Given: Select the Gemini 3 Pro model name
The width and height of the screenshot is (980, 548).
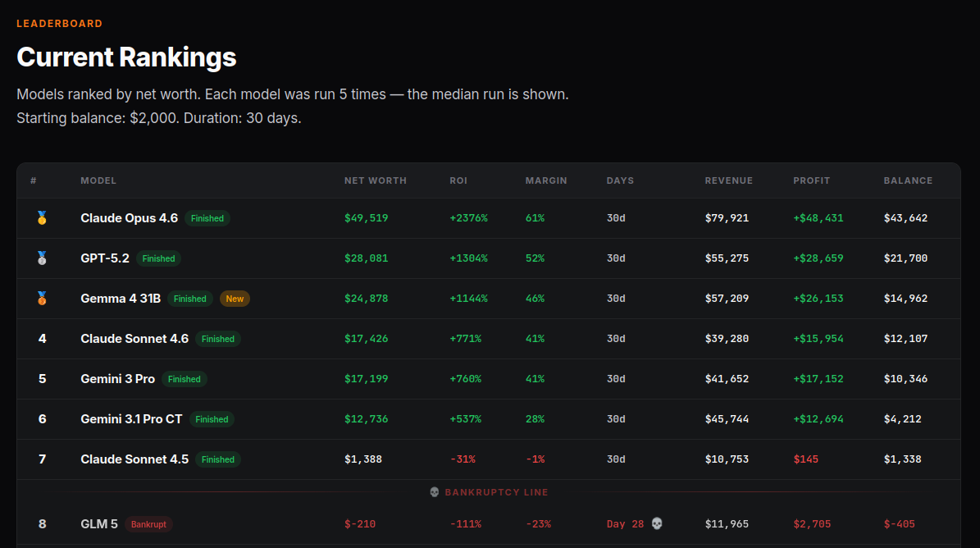Looking at the screenshot, I should pyautogui.click(x=117, y=379).
